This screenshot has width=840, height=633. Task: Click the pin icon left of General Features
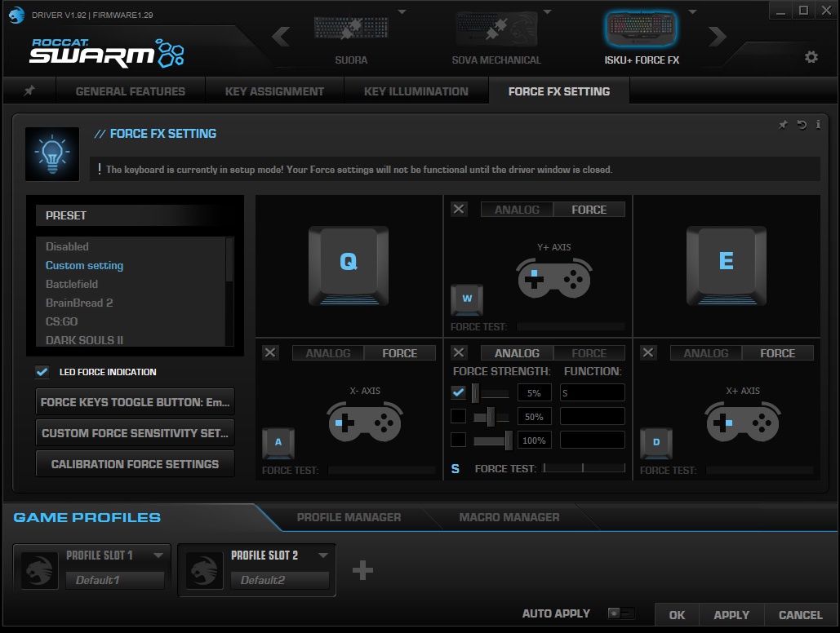click(29, 91)
